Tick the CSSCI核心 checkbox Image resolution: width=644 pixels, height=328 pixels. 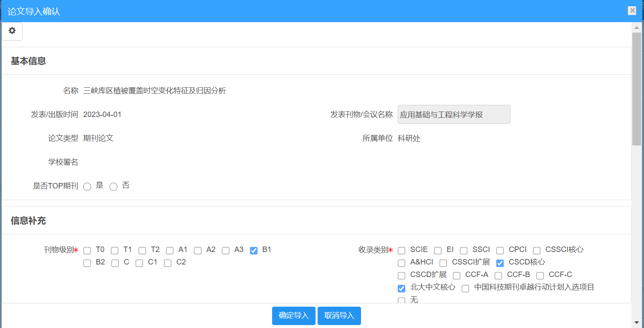click(537, 251)
